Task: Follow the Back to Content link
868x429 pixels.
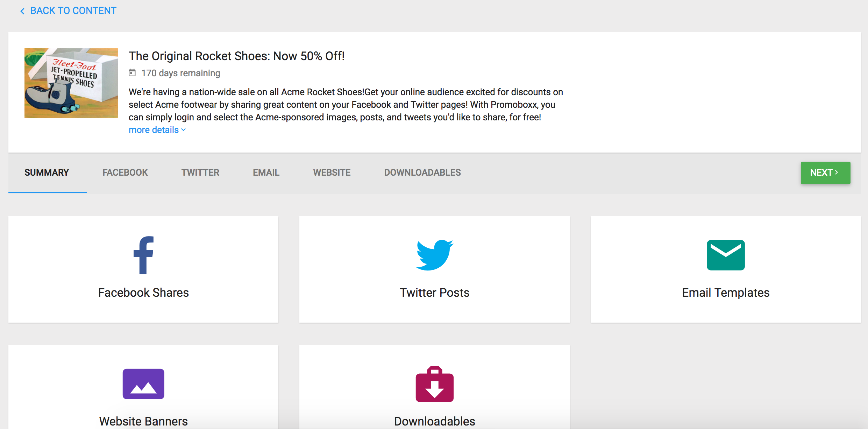Action: click(x=73, y=11)
